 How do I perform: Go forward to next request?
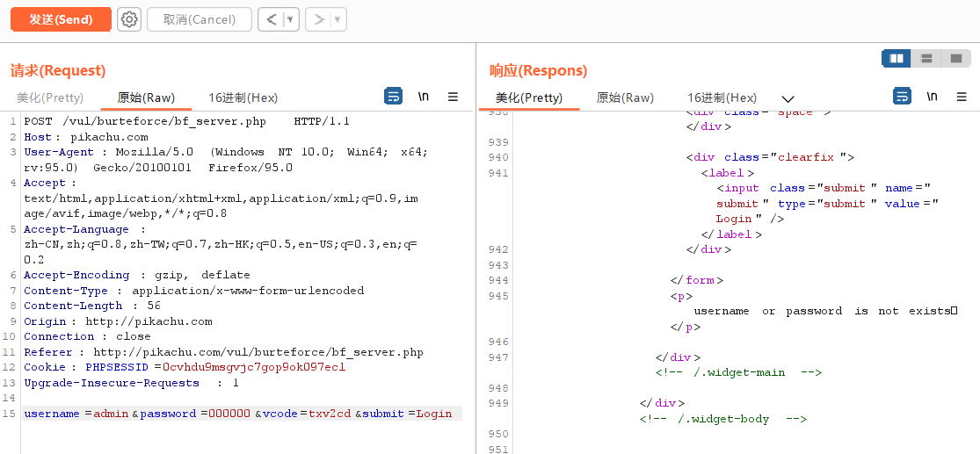[x=318, y=19]
